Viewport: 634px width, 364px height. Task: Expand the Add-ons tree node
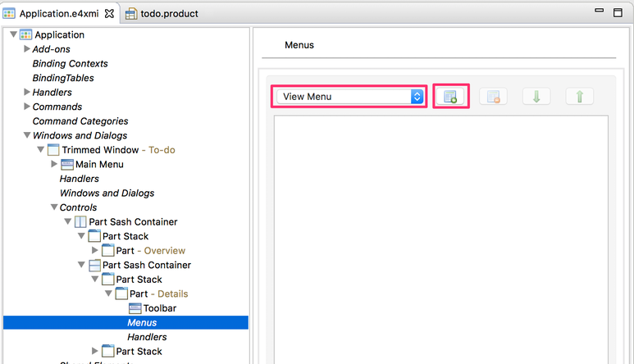pyautogui.click(x=27, y=49)
